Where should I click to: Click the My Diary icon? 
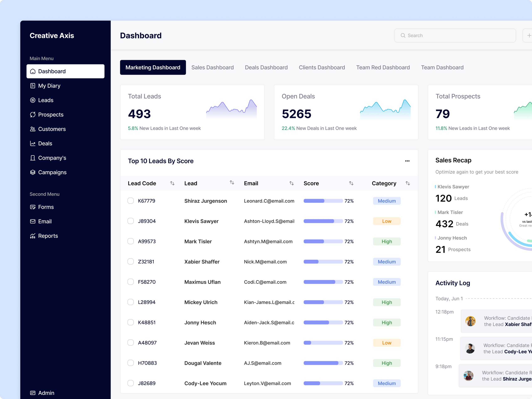33,86
